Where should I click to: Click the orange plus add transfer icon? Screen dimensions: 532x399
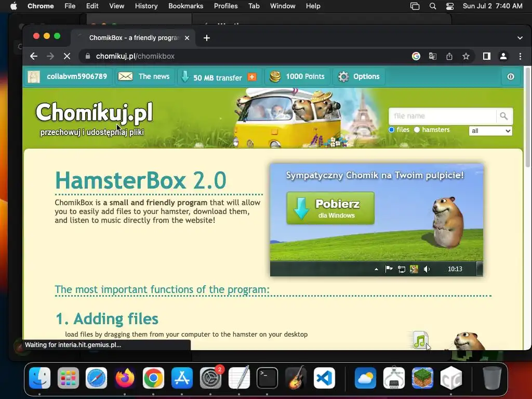coord(252,77)
